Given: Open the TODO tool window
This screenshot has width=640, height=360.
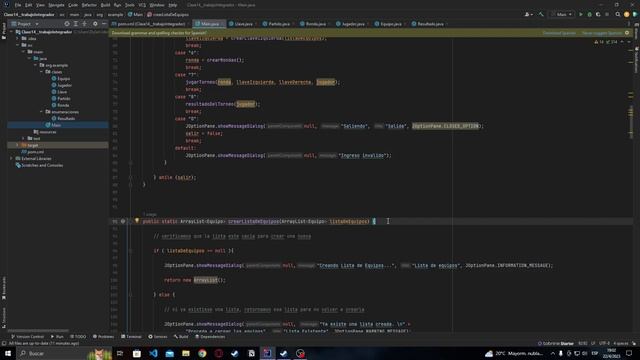Looking at the screenshot, I should [x=78, y=336].
